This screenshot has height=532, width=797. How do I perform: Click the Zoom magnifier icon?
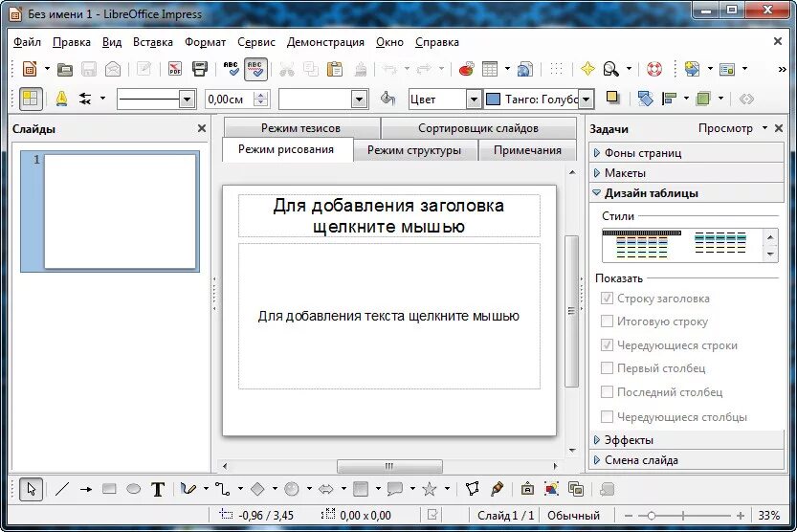(611, 69)
